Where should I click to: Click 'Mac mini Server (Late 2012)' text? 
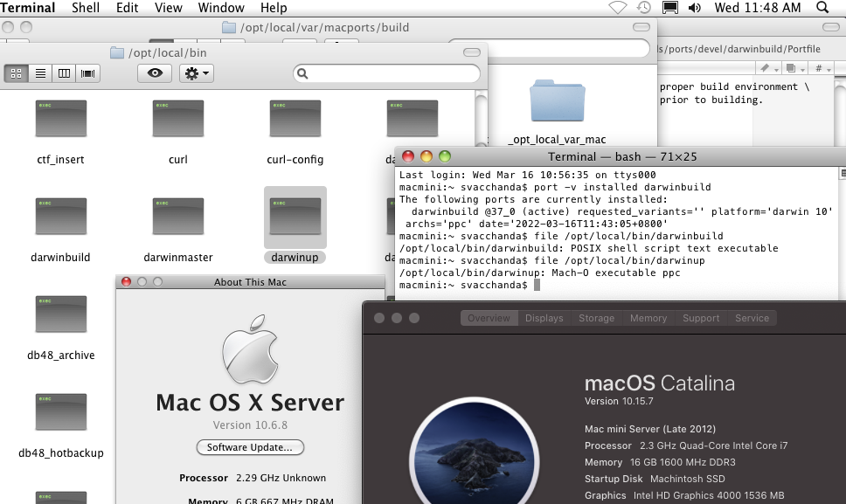click(650, 429)
